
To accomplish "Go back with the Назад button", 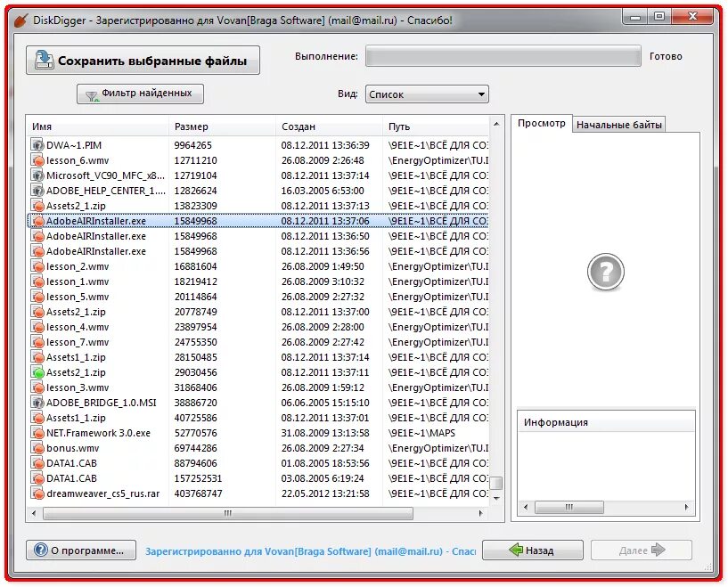I will 533,550.
